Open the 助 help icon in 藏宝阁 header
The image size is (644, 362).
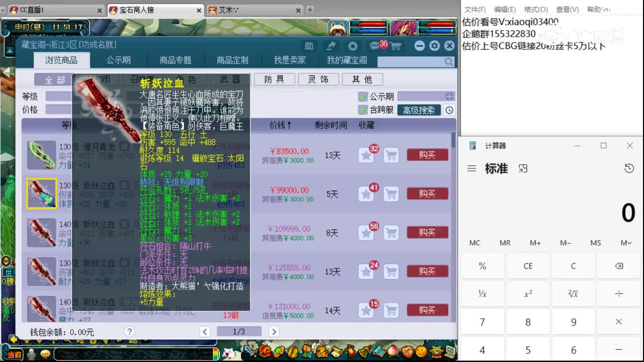click(309, 46)
